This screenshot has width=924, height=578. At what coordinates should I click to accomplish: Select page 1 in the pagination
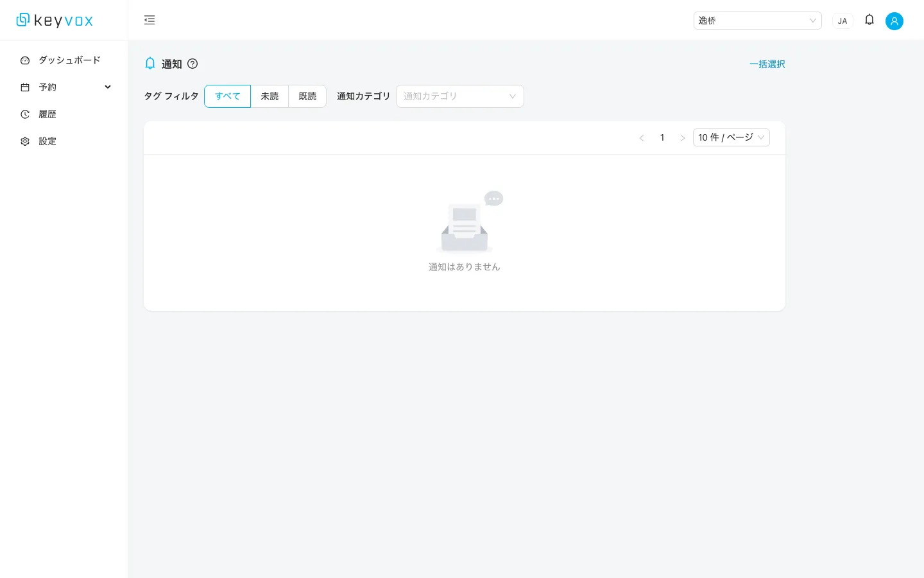point(662,137)
